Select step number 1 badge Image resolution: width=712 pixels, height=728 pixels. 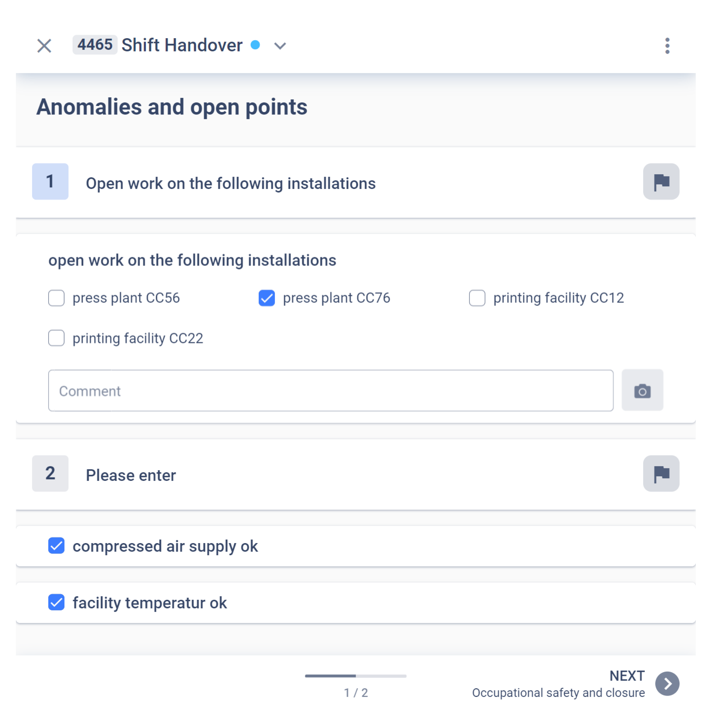tap(50, 181)
